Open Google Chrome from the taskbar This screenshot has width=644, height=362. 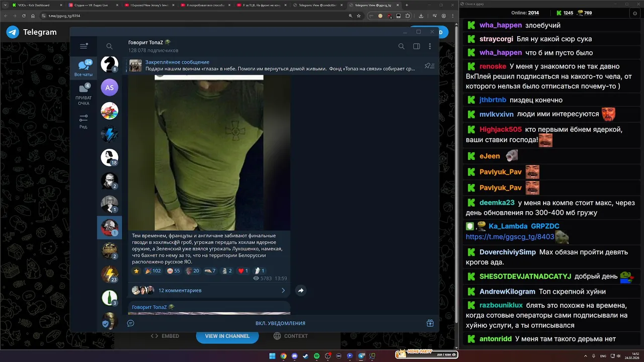(283, 356)
